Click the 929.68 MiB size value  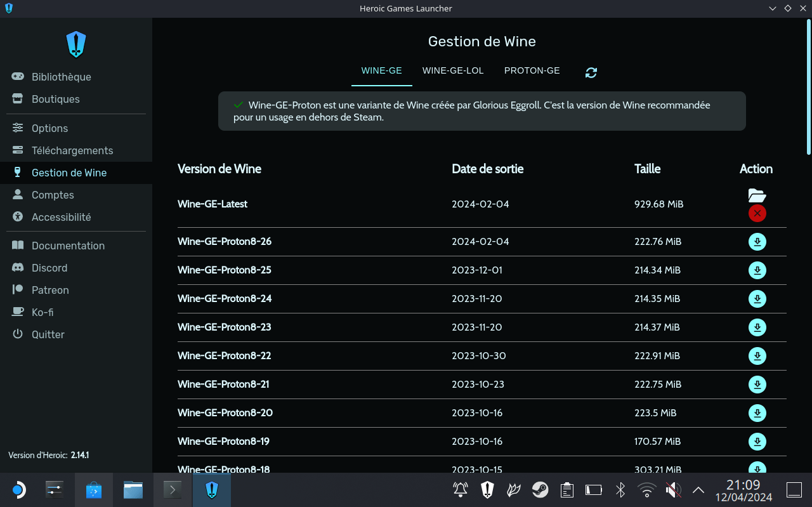(659, 204)
